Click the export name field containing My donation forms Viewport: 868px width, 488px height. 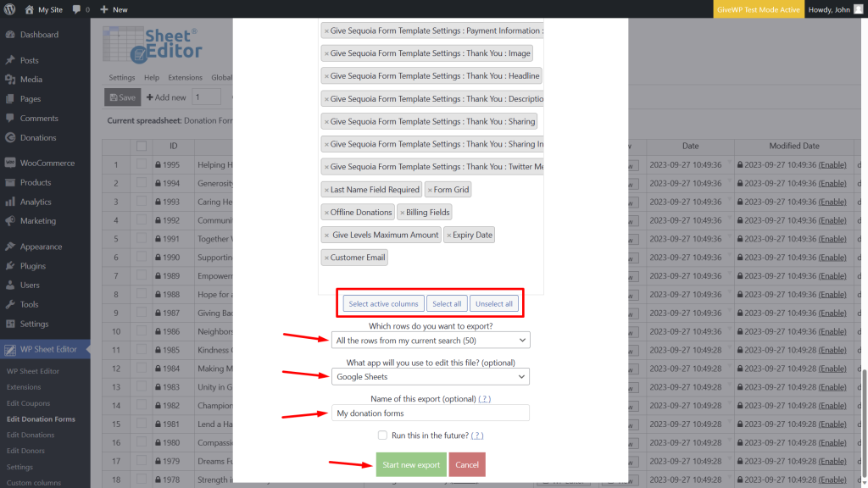(430, 413)
